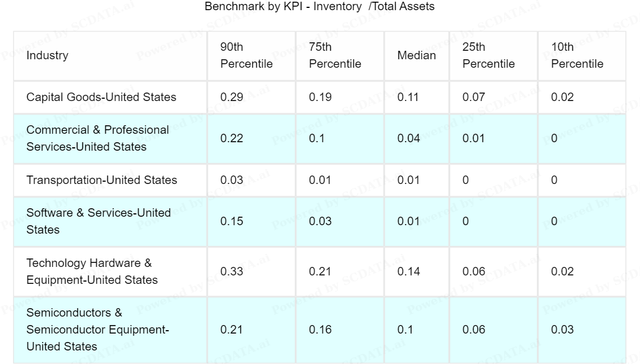Click Technology Hardware median value 0.14
The image size is (640, 364).
[409, 271]
